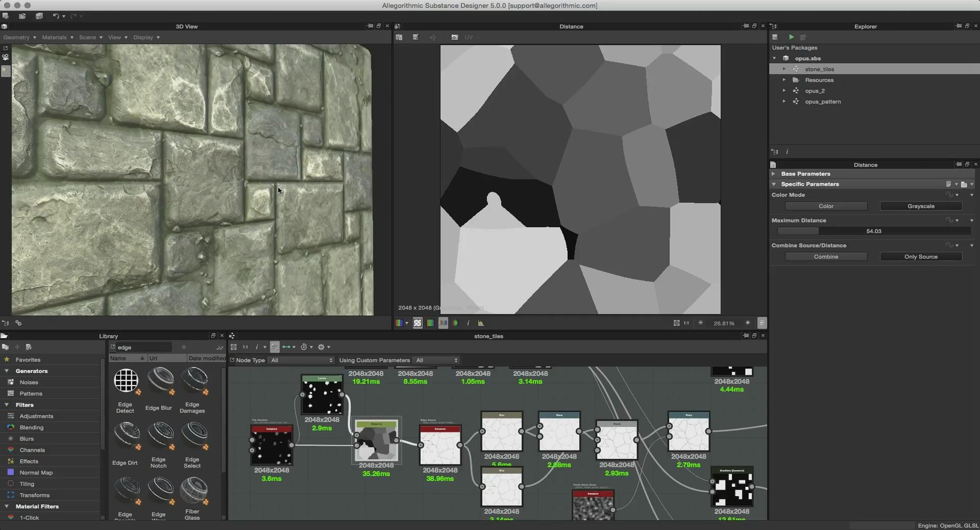Open the Materials menu in the 3D View

point(57,37)
